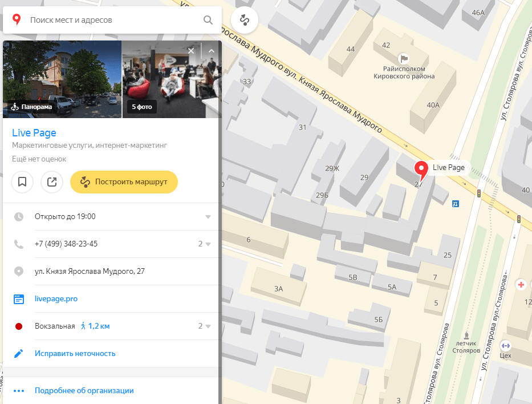Click the red Live Page map marker
The width and height of the screenshot is (532, 404).
421,171
